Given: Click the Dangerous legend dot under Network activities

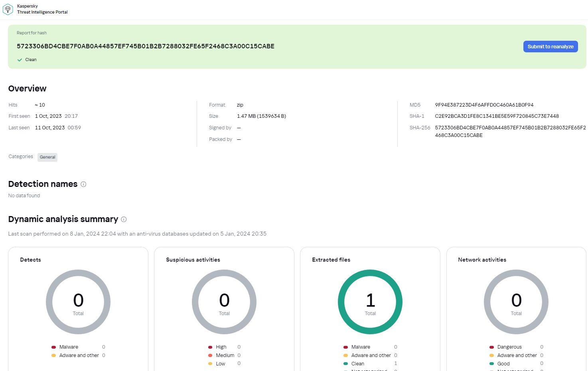Looking at the screenshot, I should [491, 347].
